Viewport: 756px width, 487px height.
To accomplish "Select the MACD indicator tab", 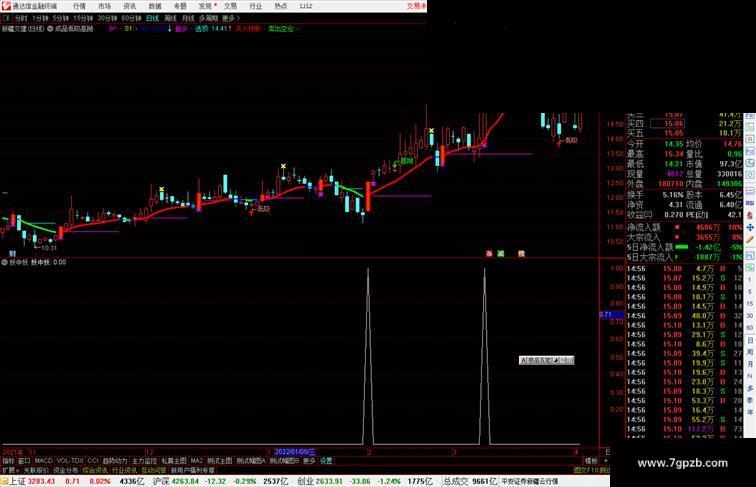I will pyautogui.click(x=43, y=461).
